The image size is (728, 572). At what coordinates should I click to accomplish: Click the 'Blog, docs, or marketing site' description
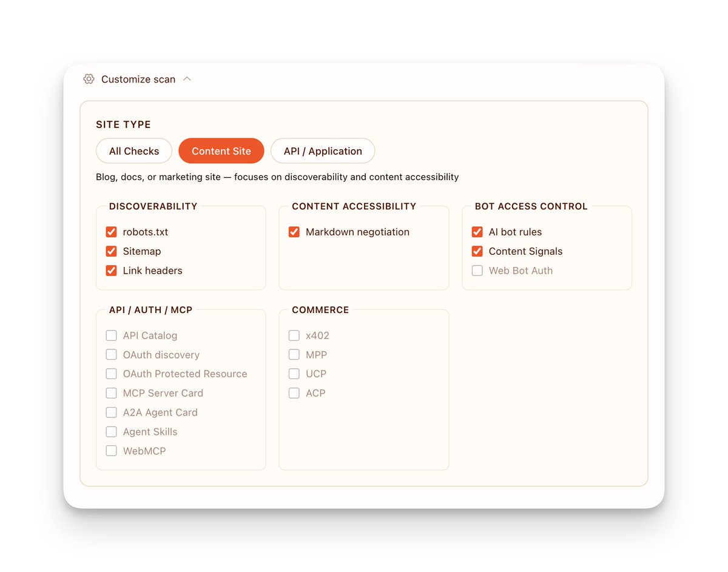click(277, 177)
